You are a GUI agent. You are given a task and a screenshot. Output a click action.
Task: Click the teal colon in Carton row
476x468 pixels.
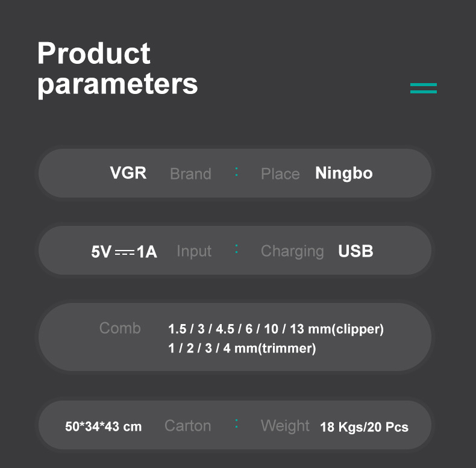(236, 425)
